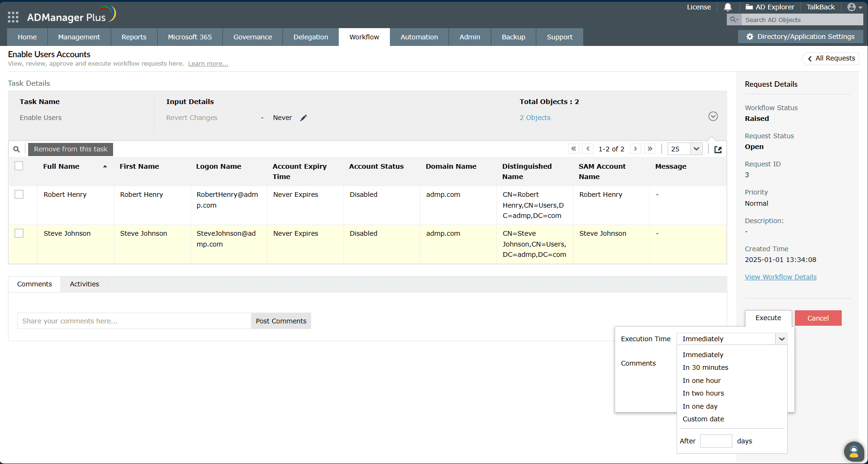Click the red Cancel button
This screenshot has height=464, width=868.
tap(818, 318)
